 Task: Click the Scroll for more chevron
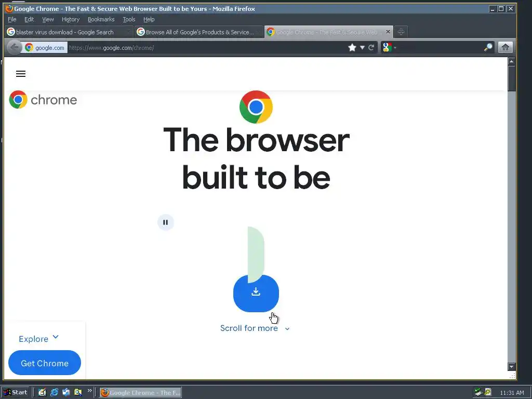click(x=287, y=329)
